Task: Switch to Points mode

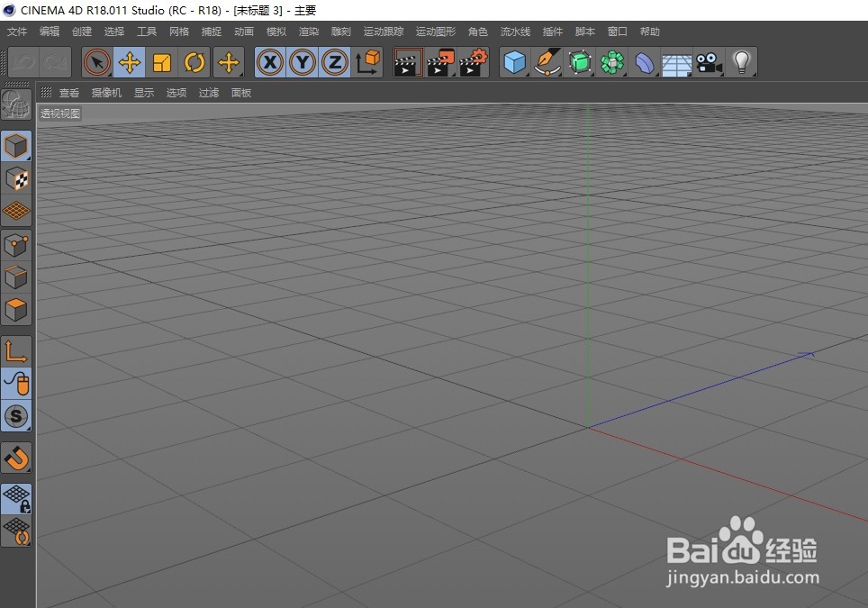Action: pos(16,245)
